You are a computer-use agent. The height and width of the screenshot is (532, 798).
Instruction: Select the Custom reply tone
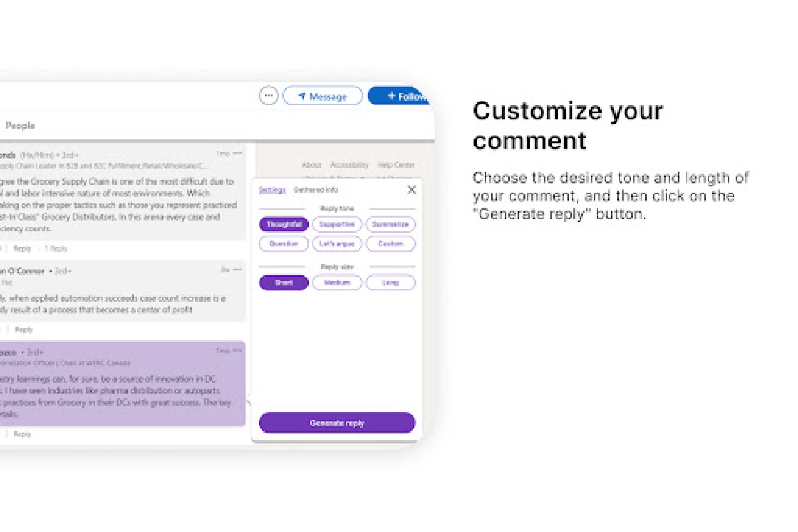click(390, 244)
